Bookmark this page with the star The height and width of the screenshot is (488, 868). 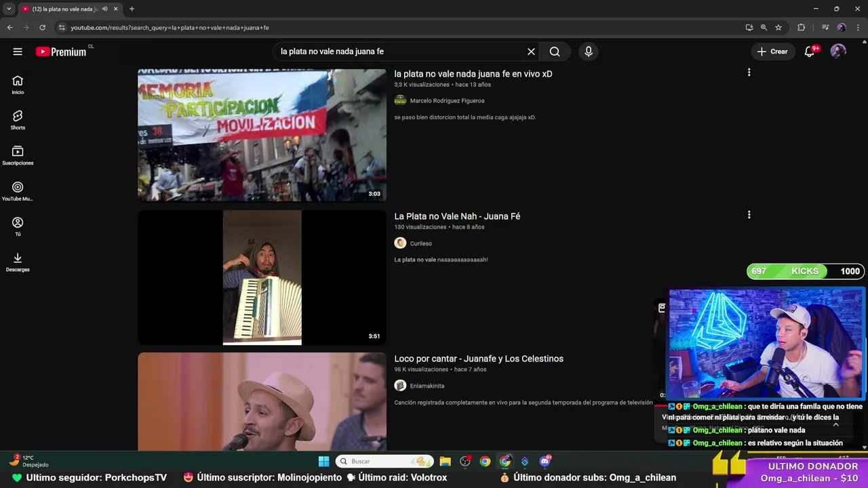[778, 28]
